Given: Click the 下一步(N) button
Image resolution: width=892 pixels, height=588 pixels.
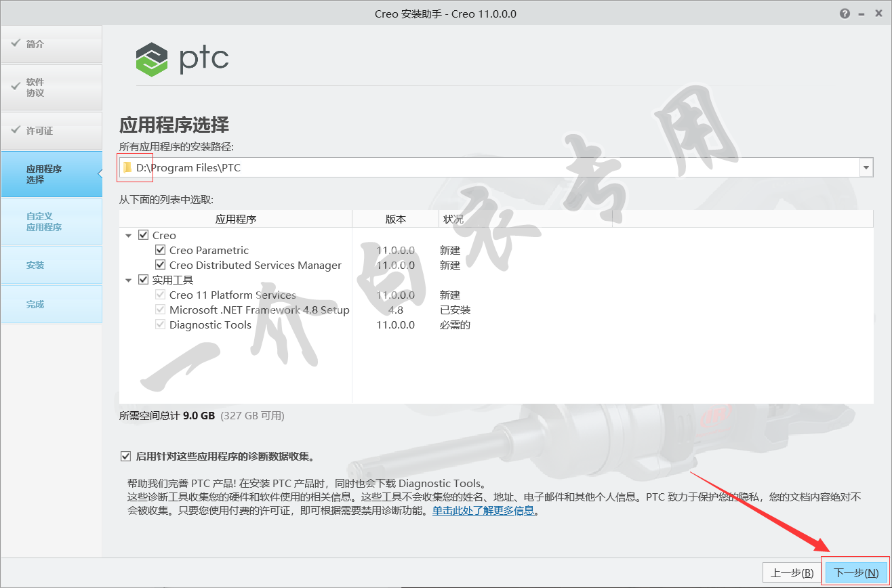Looking at the screenshot, I should coord(856,573).
